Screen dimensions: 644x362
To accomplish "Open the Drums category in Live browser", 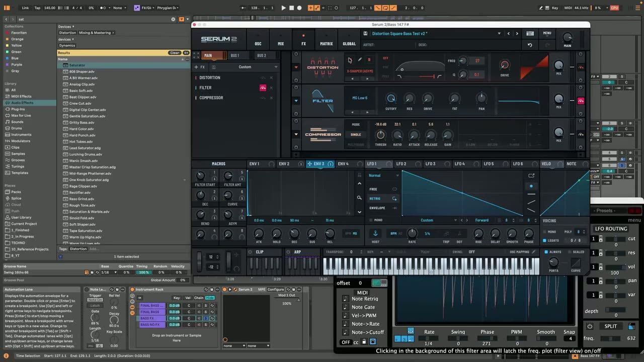I will point(17,128).
